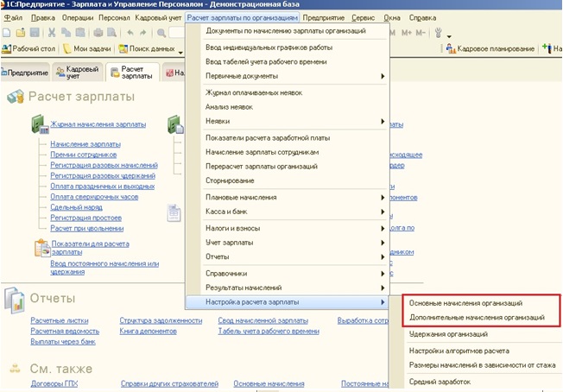Open the Расчетные листки report link
Viewport: 563px width, 392px height.
click(60, 320)
